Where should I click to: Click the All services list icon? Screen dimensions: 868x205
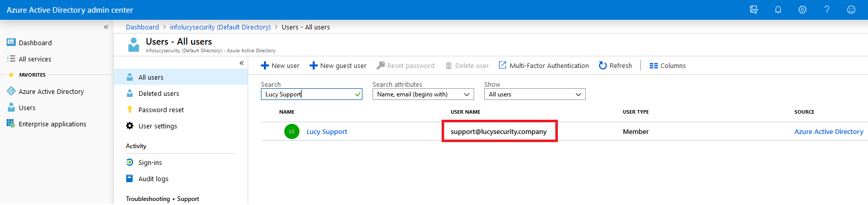point(11,58)
